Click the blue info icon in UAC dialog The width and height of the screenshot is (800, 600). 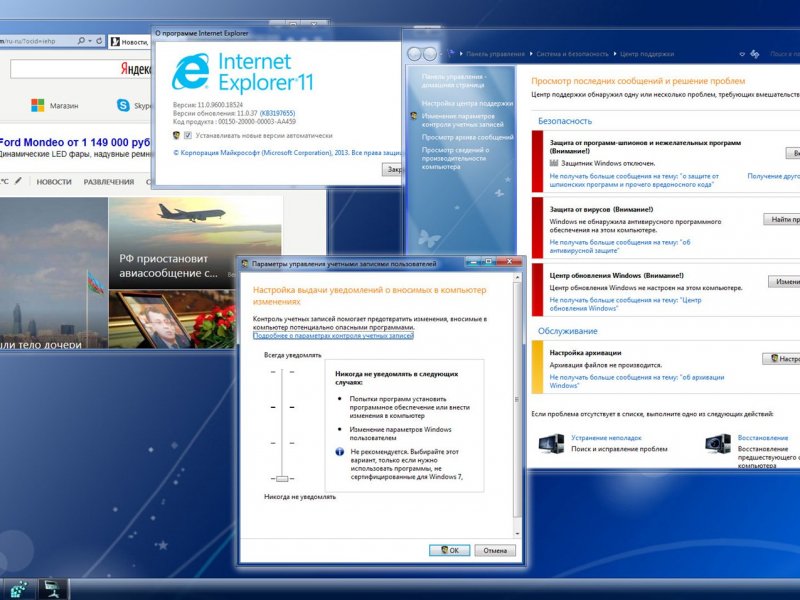[339, 452]
